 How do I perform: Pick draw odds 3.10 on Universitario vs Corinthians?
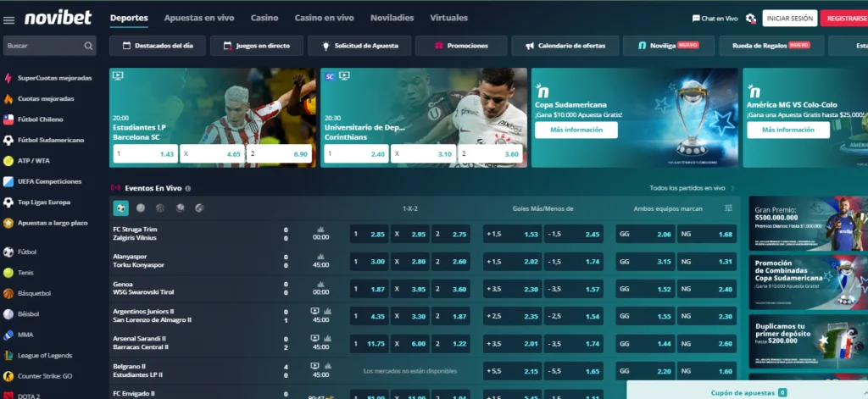424,154
